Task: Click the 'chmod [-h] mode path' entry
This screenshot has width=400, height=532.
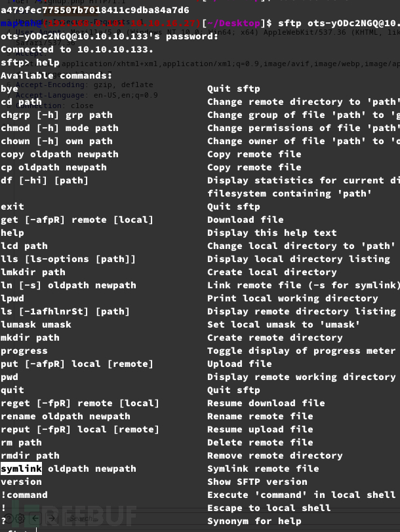Action: point(60,128)
